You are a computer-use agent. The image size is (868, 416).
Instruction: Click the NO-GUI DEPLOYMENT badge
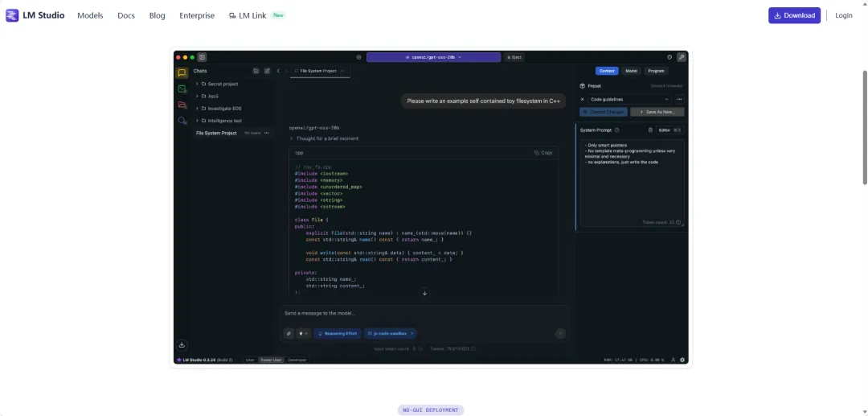pos(431,410)
